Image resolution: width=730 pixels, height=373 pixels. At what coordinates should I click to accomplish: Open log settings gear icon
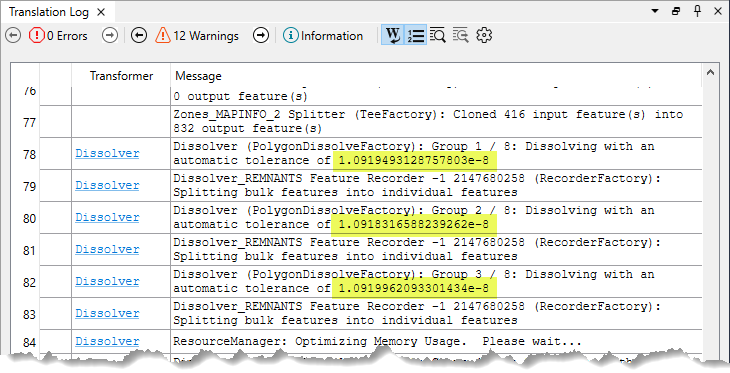tap(484, 35)
